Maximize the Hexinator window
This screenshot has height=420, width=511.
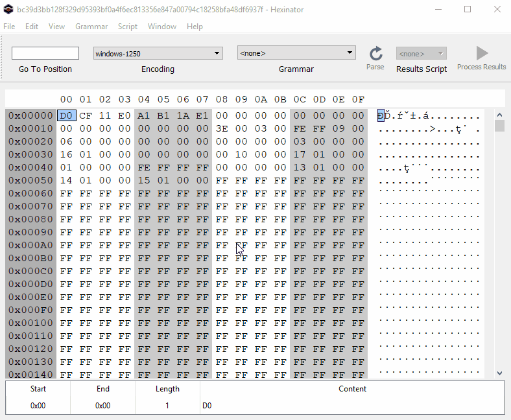pyautogui.click(x=468, y=10)
